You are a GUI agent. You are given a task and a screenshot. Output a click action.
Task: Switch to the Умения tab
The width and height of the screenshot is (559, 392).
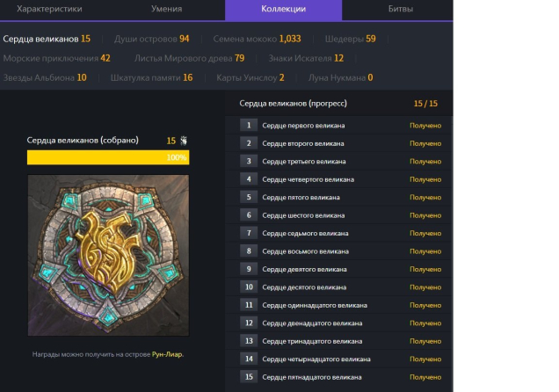(166, 9)
